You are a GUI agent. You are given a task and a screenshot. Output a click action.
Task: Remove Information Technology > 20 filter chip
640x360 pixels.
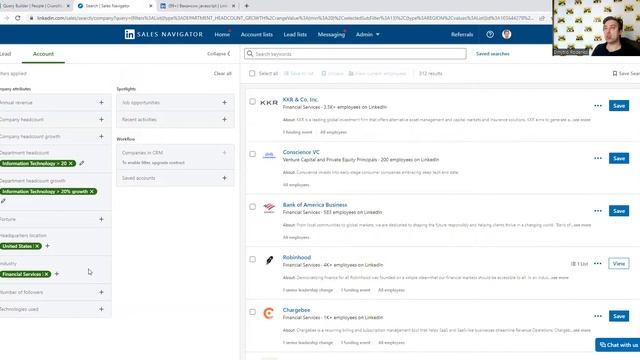pos(71,163)
